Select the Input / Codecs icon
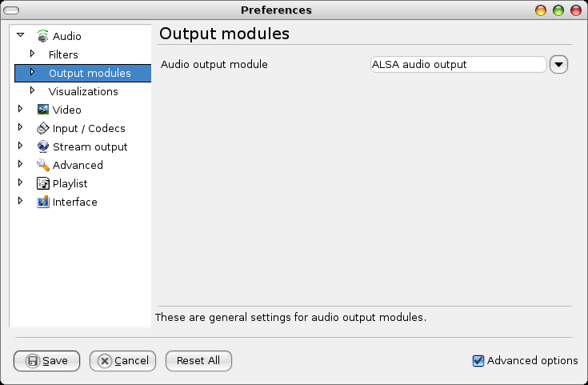The image size is (588, 385). pos(42,128)
